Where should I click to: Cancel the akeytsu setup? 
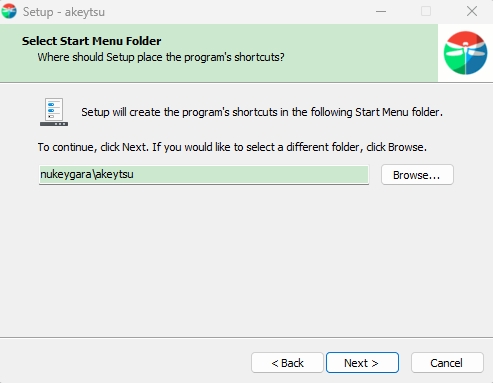(x=447, y=363)
